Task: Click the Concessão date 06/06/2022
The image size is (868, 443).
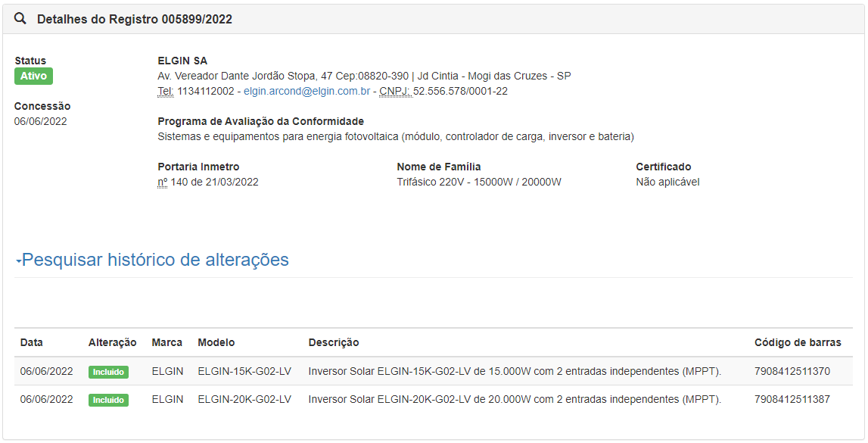Action: 40,121
